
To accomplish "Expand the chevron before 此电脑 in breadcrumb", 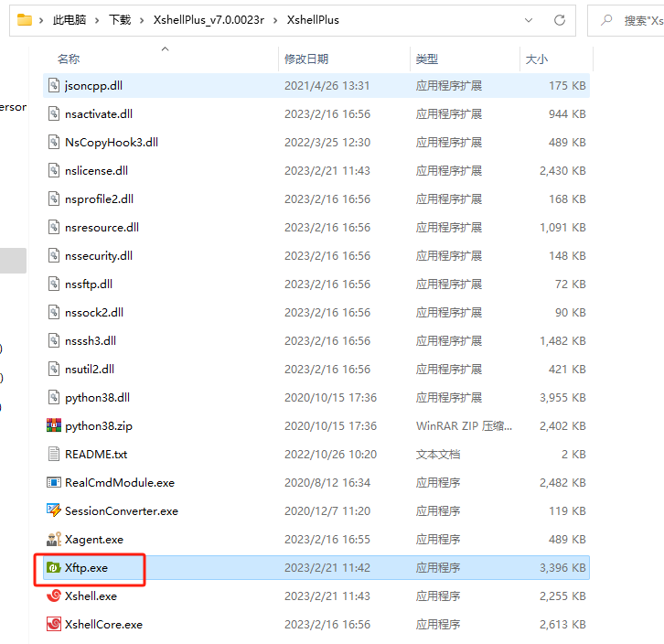I will click(x=41, y=20).
